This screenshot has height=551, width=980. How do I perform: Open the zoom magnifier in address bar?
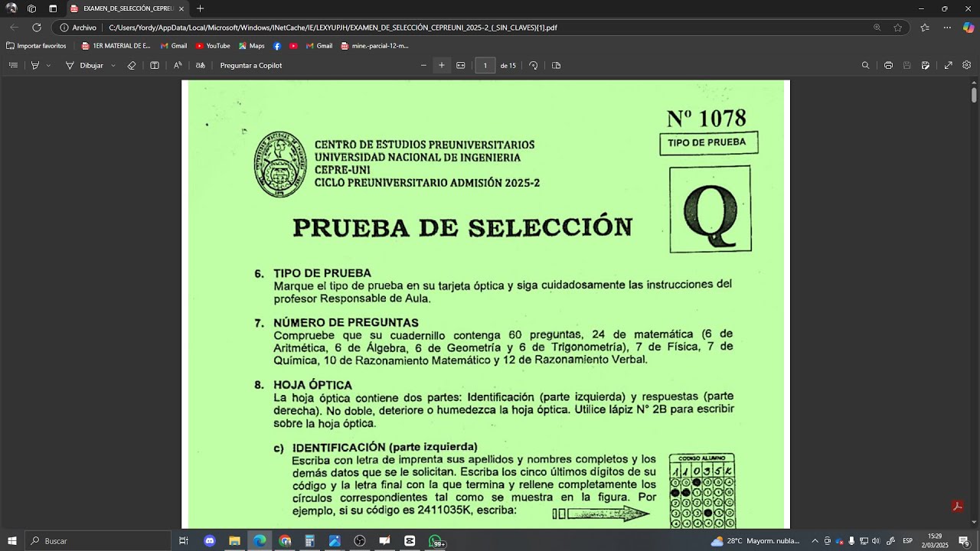[x=877, y=28]
